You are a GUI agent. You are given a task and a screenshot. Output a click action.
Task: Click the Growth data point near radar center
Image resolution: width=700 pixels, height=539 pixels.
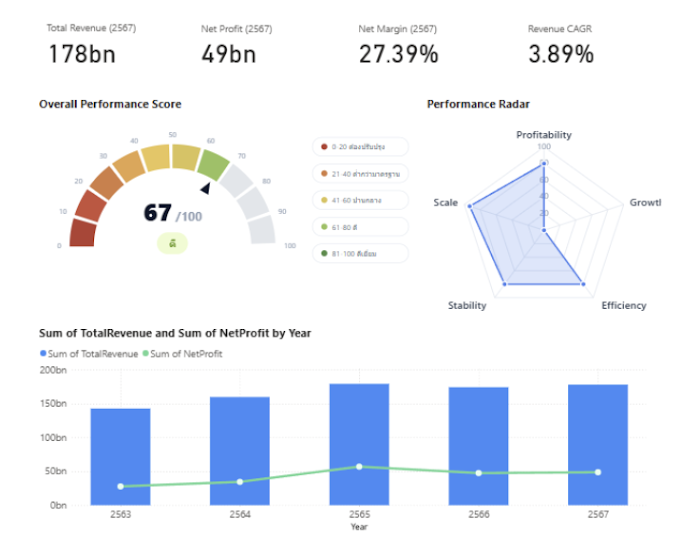point(544,230)
